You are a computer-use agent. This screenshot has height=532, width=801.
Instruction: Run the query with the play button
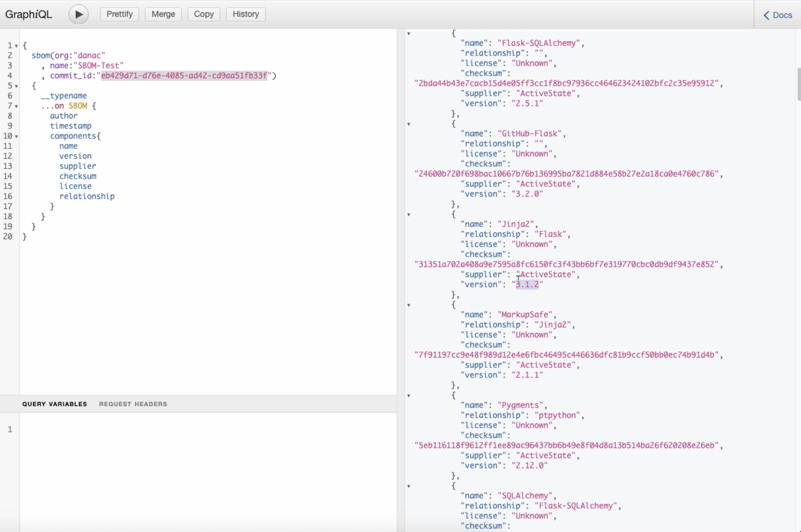[78, 14]
